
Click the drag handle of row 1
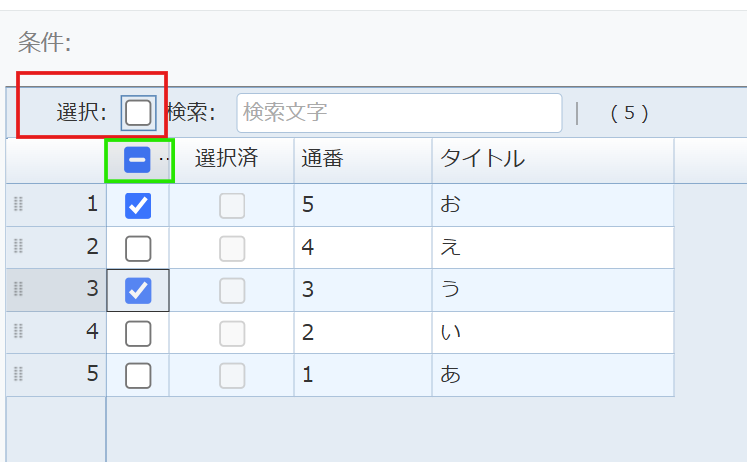click(18, 204)
